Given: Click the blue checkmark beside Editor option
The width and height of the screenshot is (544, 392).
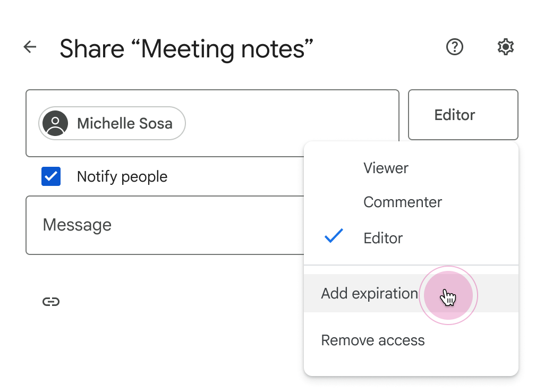Looking at the screenshot, I should pyautogui.click(x=334, y=237).
